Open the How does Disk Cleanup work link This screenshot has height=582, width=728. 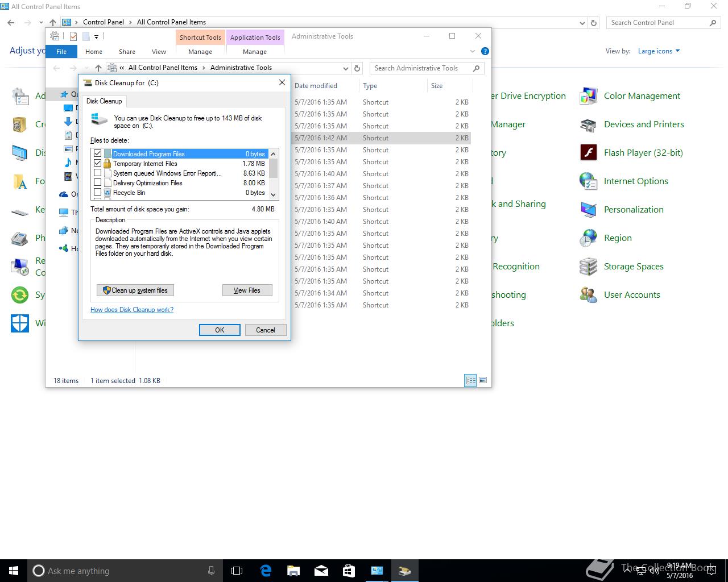(x=132, y=310)
